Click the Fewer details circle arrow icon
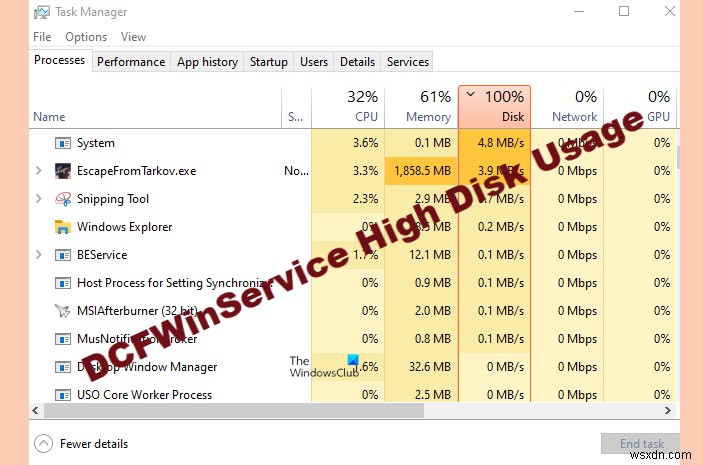703x465 pixels. 43,444
